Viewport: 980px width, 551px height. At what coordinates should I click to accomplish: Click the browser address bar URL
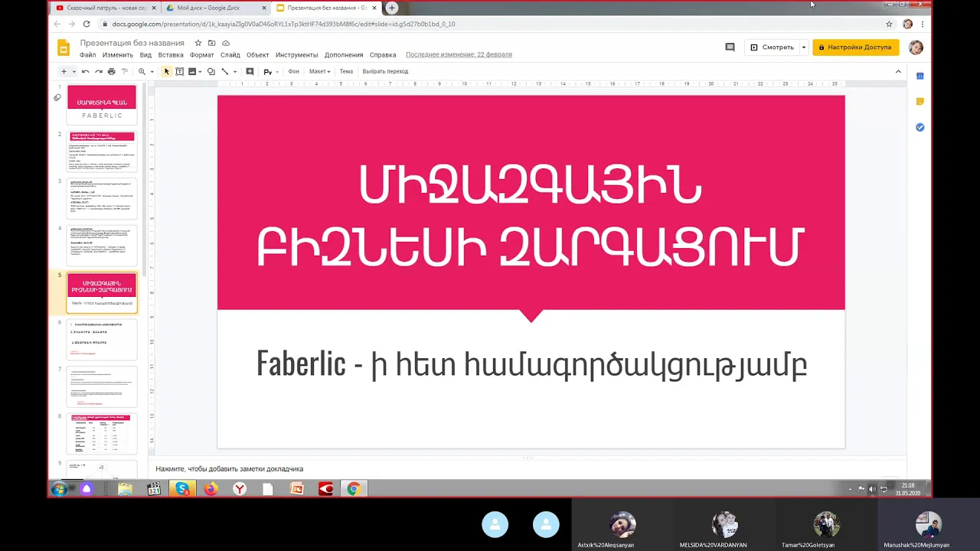tap(283, 24)
